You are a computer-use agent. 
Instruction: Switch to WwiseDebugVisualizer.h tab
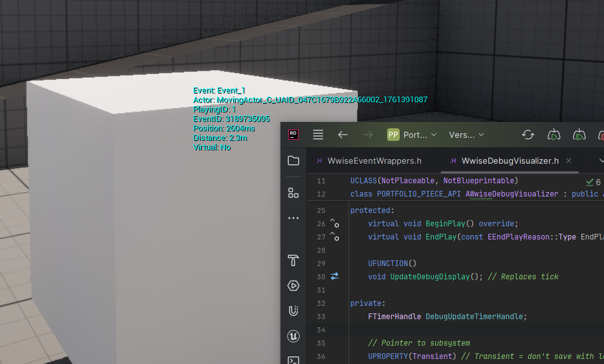pyautogui.click(x=505, y=161)
